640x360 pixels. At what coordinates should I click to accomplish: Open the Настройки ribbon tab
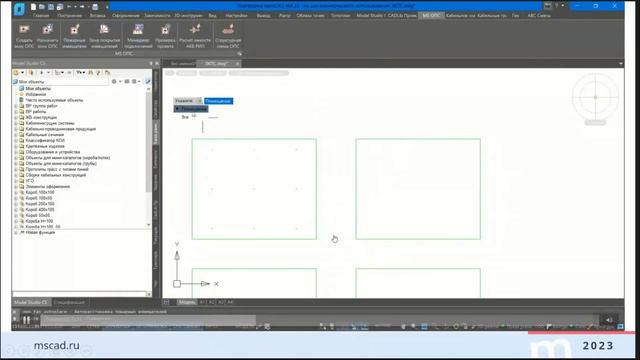(236, 16)
